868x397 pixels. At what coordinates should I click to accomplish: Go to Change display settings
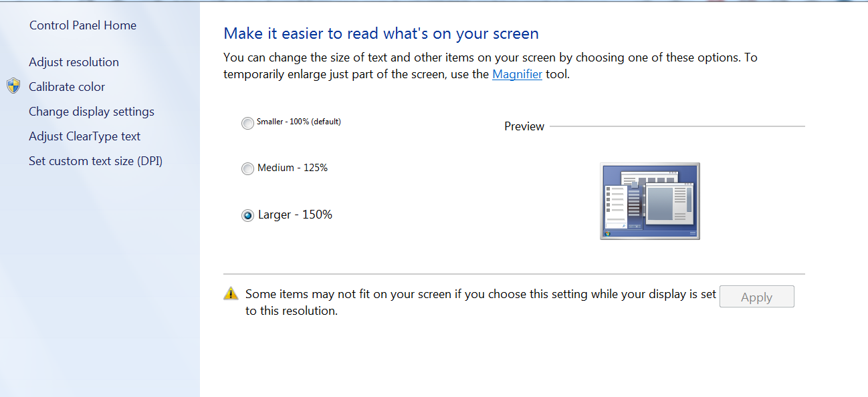(92, 112)
